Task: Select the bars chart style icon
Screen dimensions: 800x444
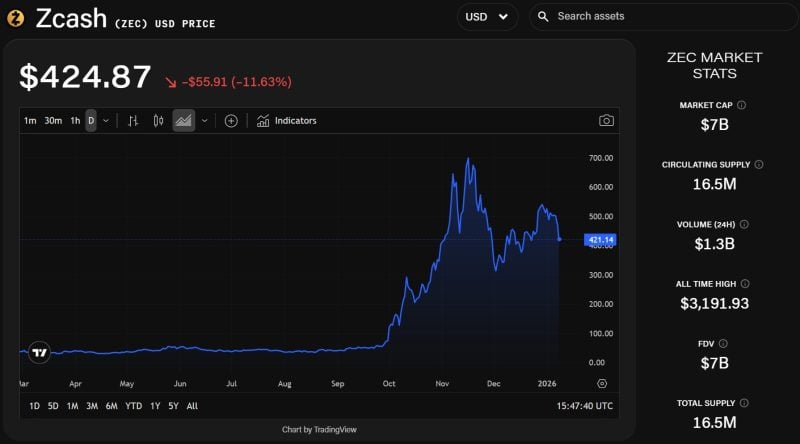Action: 133,121
